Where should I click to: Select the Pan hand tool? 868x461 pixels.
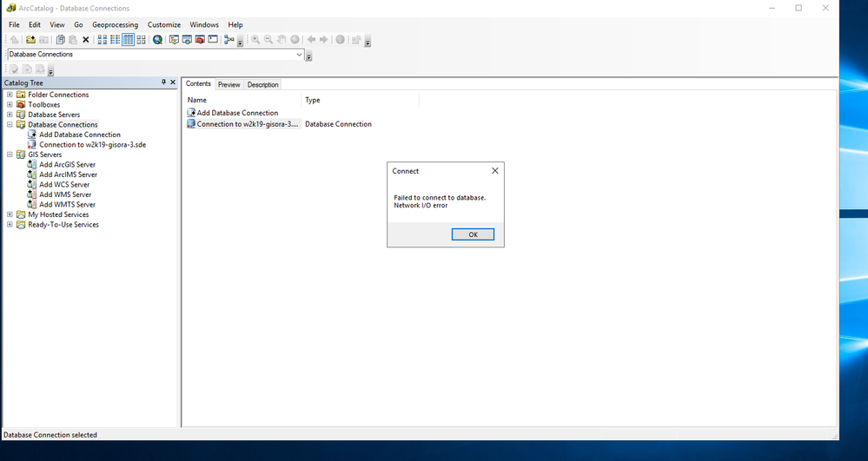pos(282,39)
